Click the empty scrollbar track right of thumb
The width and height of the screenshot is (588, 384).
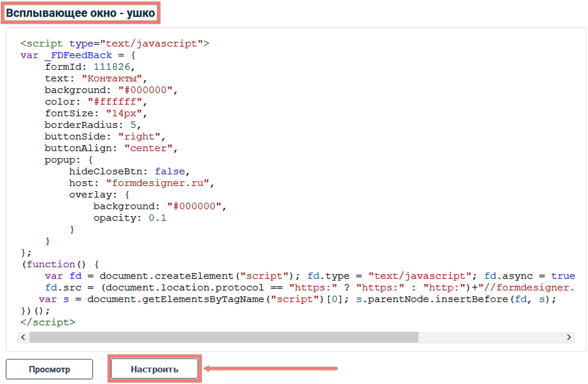click(x=490, y=337)
